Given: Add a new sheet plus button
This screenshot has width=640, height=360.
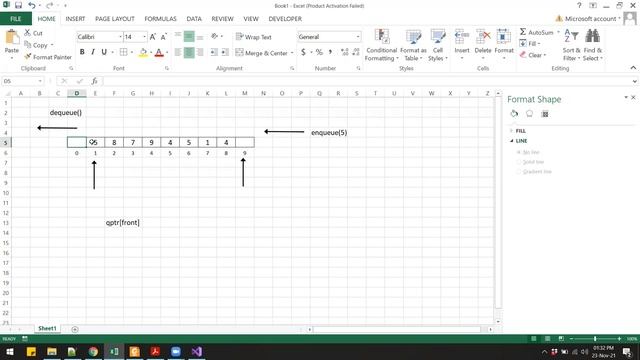Looking at the screenshot, I should point(75,329).
